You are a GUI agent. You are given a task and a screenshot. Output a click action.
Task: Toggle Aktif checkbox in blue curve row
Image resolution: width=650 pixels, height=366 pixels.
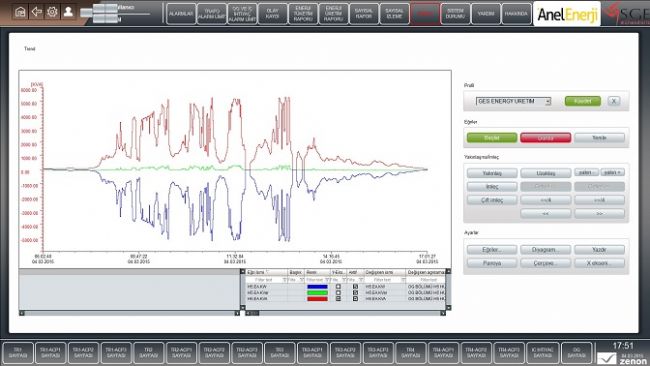(x=355, y=286)
